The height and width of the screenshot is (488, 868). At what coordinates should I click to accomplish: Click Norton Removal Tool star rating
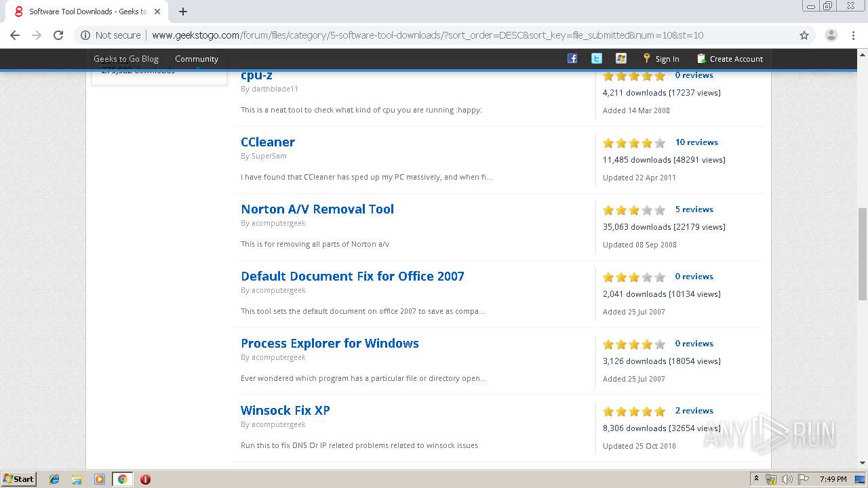pyautogui.click(x=634, y=210)
